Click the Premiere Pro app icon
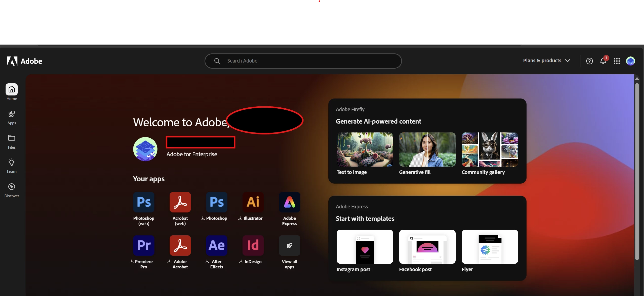The width and height of the screenshot is (644, 296). [144, 245]
